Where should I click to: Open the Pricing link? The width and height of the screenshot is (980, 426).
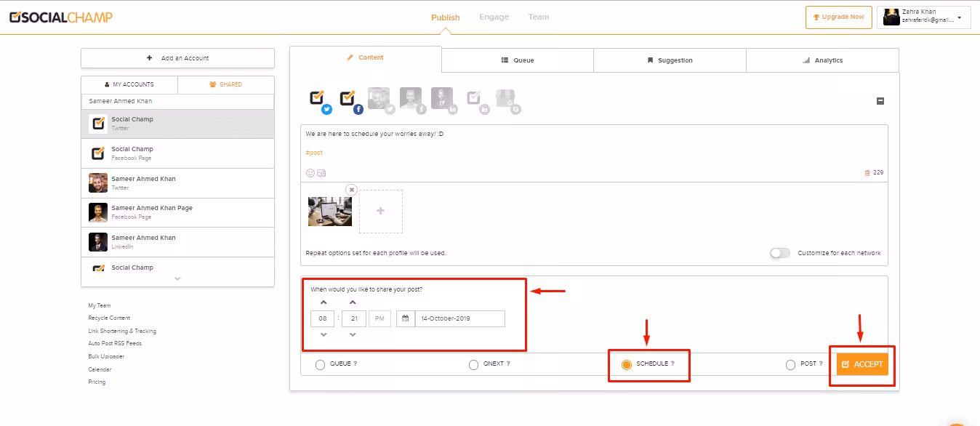pyautogui.click(x=97, y=382)
